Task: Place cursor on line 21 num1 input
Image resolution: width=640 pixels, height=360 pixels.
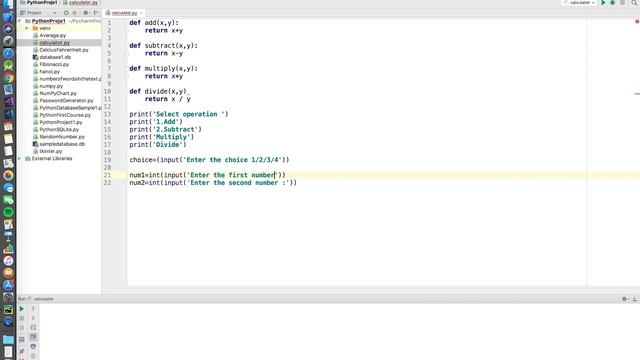Action: pyautogui.click(x=207, y=175)
